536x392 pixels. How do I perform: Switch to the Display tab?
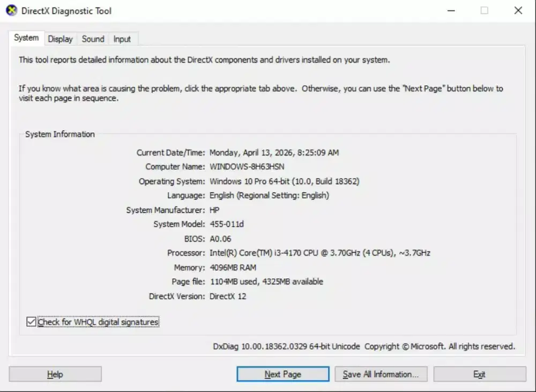click(x=60, y=39)
